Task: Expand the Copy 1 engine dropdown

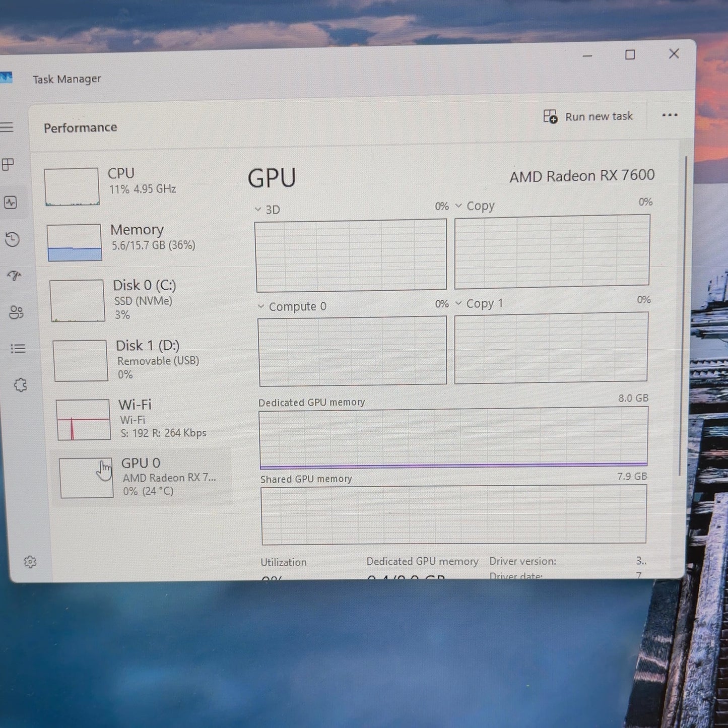Action: [479, 303]
